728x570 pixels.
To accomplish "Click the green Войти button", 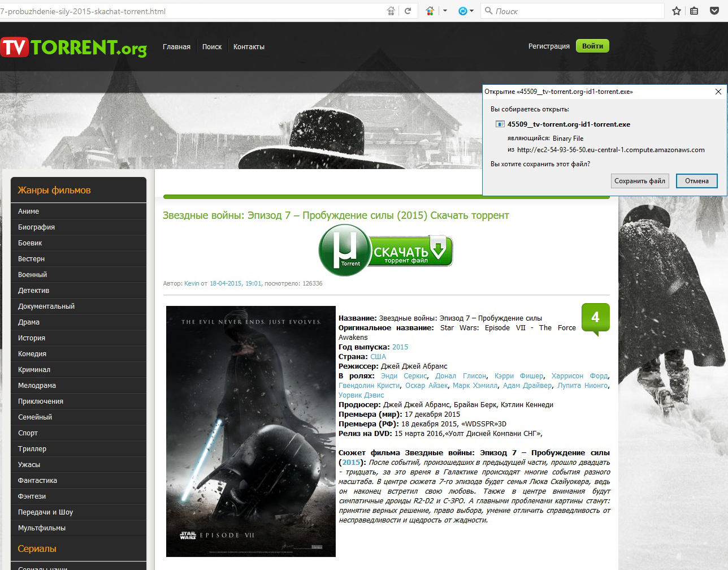I will click(x=592, y=46).
